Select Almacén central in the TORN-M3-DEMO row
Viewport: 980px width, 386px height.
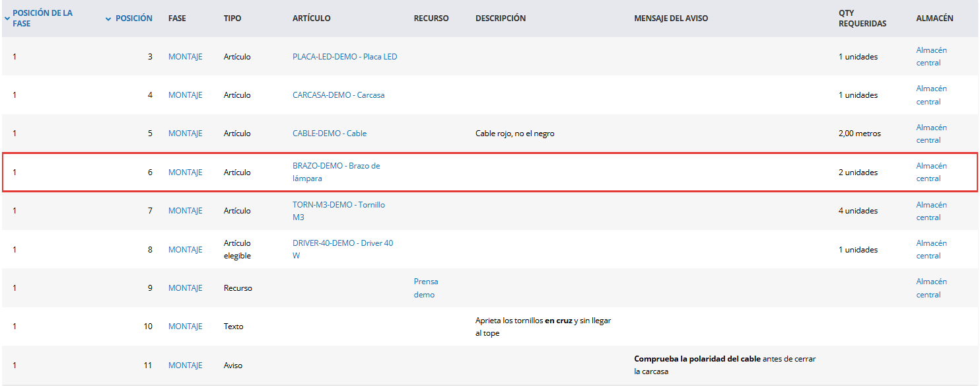coord(931,211)
